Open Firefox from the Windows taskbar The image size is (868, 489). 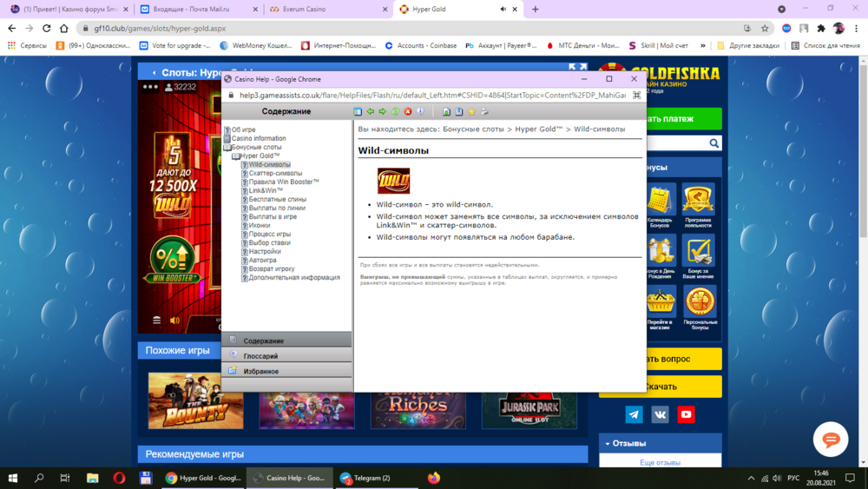[x=433, y=478]
